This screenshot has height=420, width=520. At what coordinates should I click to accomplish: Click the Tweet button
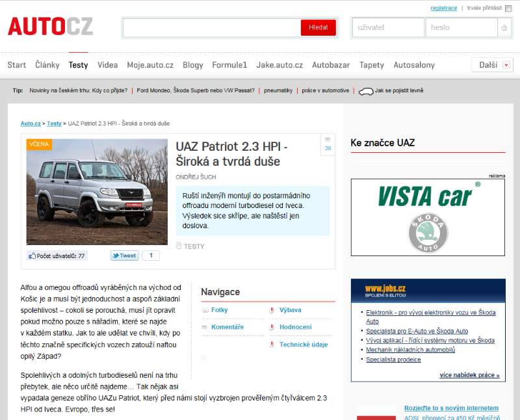tap(124, 256)
